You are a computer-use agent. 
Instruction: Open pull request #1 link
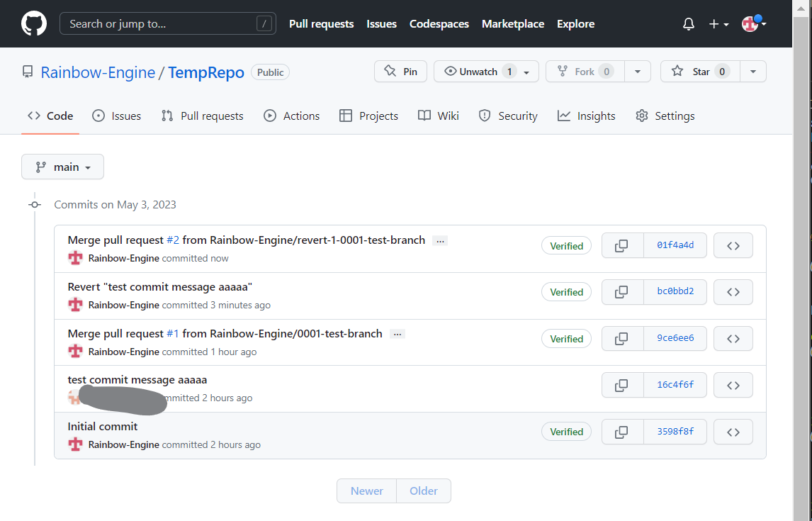173,334
